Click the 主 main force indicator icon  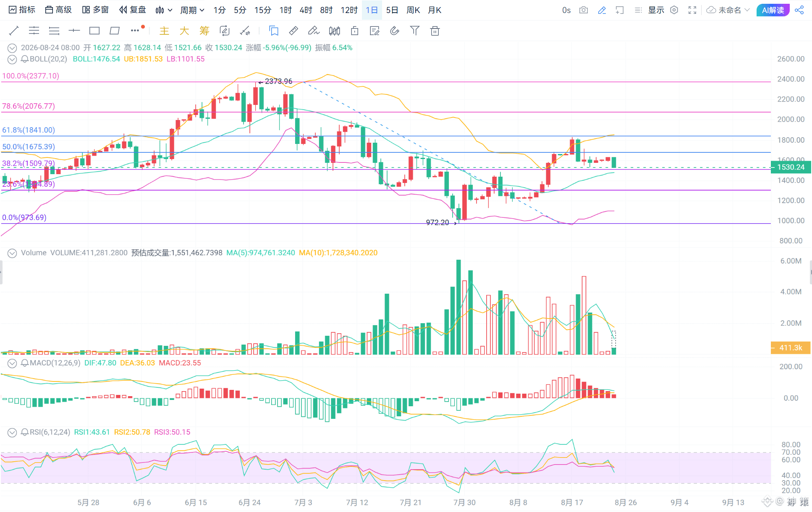click(x=164, y=31)
